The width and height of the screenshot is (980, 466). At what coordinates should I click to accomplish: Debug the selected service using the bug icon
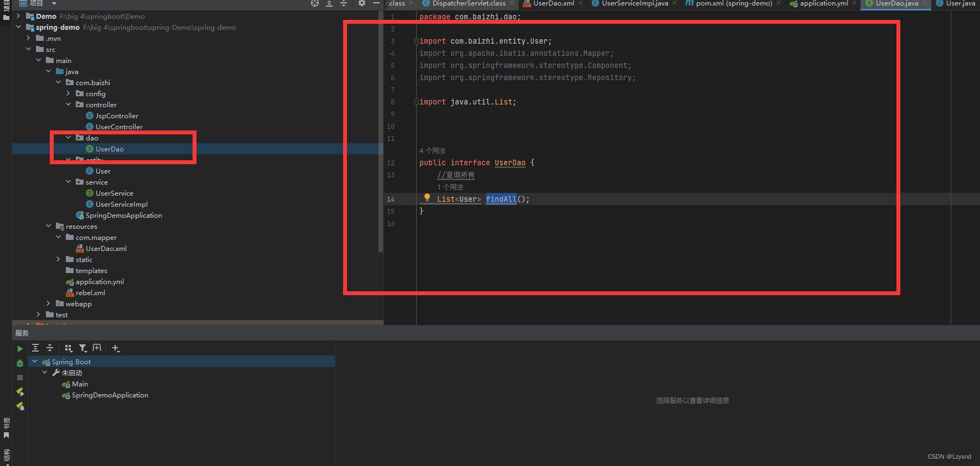20,363
